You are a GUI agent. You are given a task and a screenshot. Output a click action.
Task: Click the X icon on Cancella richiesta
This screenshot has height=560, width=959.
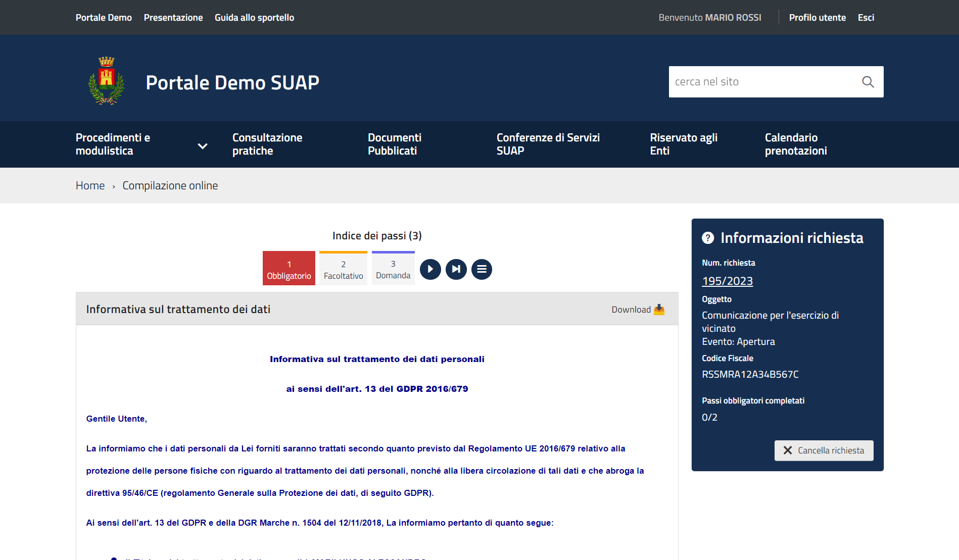(x=787, y=450)
